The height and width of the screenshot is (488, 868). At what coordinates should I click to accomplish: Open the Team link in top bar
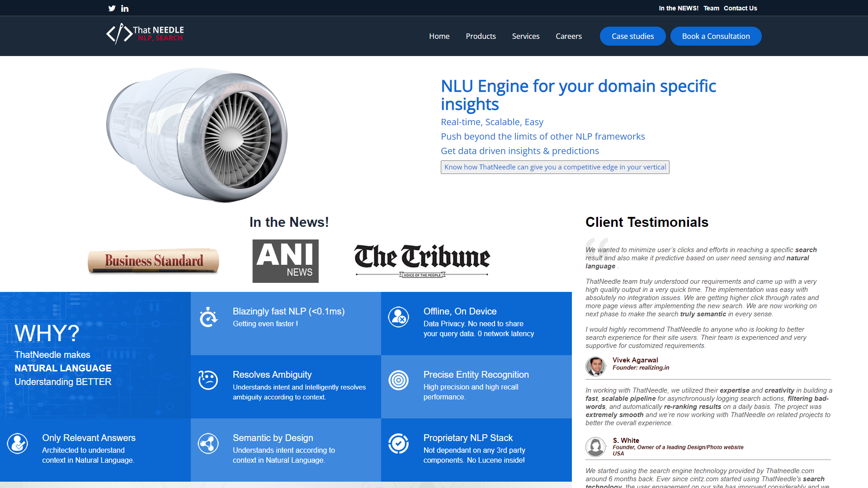[711, 8]
